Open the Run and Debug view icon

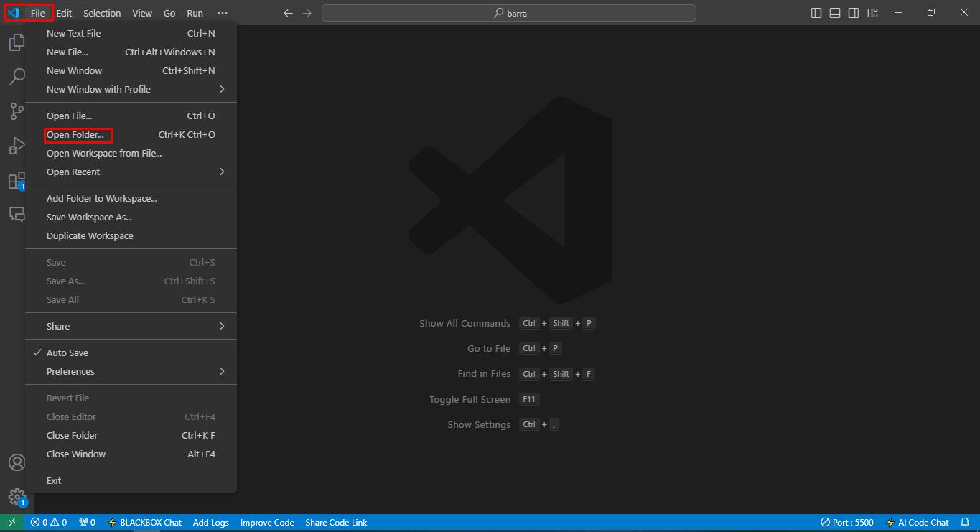click(x=17, y=146)
